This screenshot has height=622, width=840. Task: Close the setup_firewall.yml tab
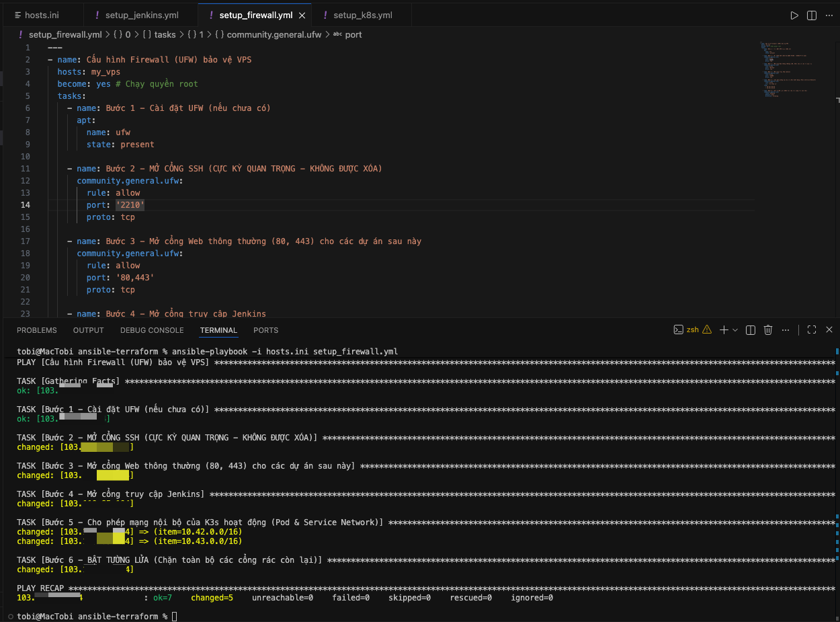tap(302, 15)
